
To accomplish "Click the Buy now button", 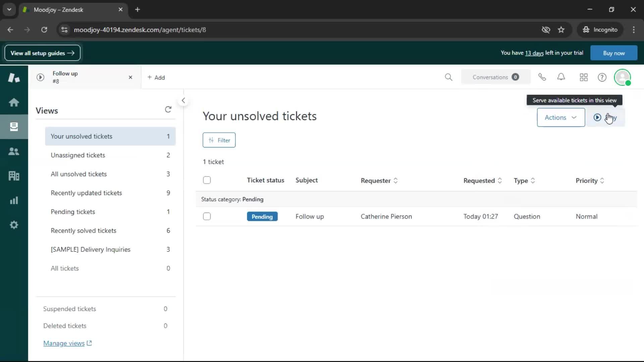I will [614, 53].
